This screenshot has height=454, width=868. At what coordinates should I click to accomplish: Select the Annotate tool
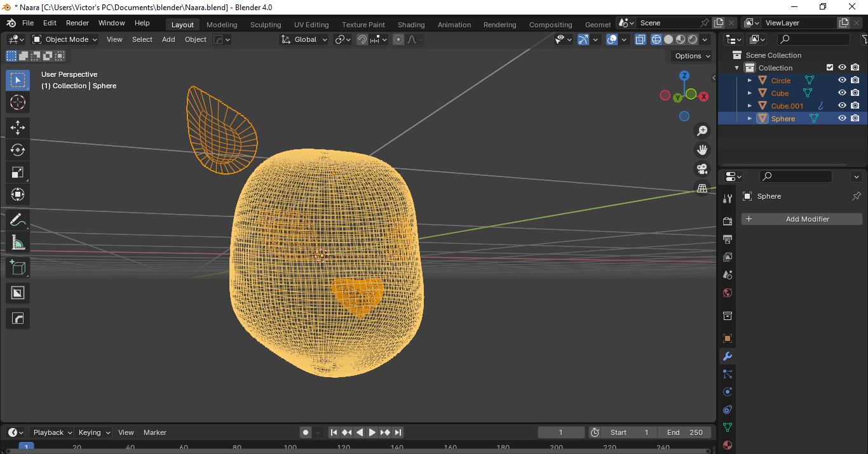[x=18, y=220]
